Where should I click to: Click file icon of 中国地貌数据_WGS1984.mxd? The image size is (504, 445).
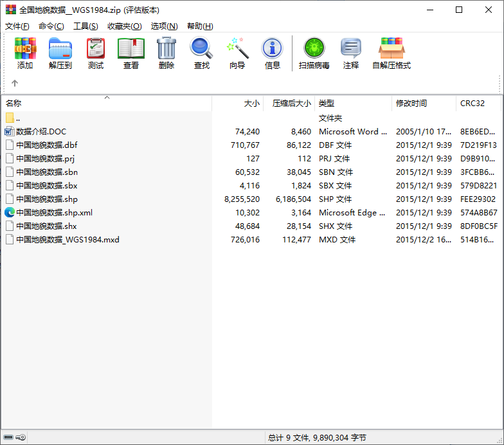[x=10, y=239]
